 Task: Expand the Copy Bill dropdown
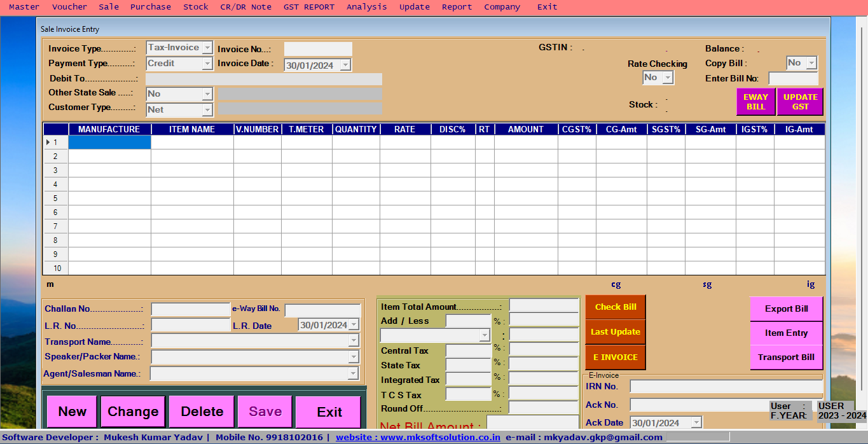click(809, 62)
